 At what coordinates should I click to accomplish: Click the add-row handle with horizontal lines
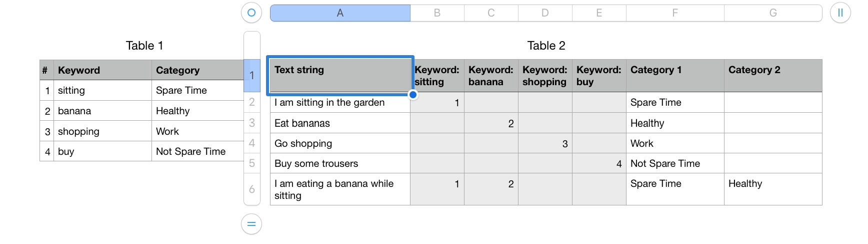tap(251, 224)
